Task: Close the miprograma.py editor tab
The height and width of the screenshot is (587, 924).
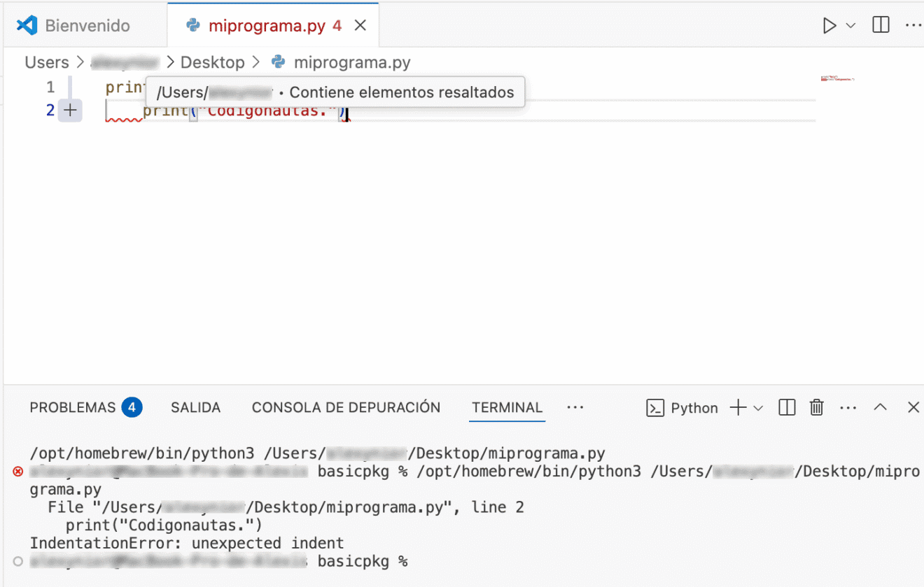Action: coord(360,24)
